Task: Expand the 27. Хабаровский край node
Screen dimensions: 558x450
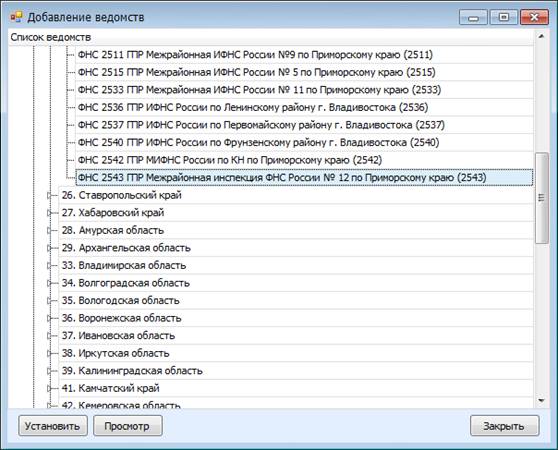Action: pyautogui.click(x=49, y=213)
